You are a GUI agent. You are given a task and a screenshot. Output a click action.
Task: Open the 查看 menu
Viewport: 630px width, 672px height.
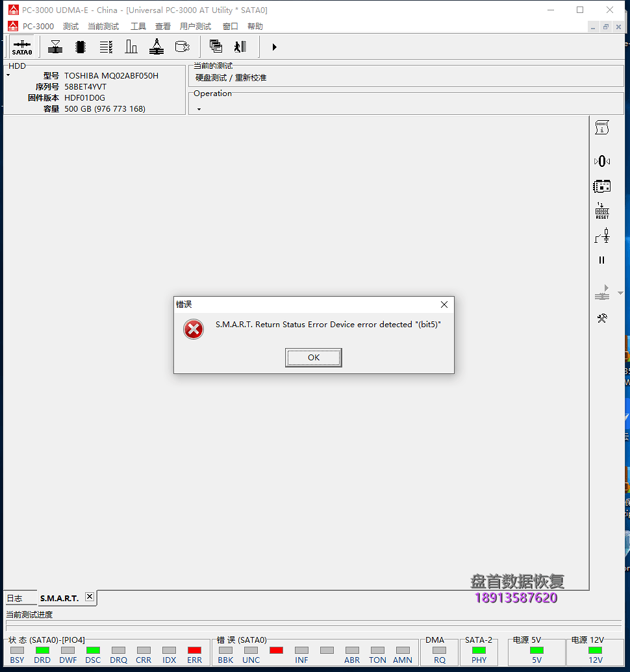(163, 27)
